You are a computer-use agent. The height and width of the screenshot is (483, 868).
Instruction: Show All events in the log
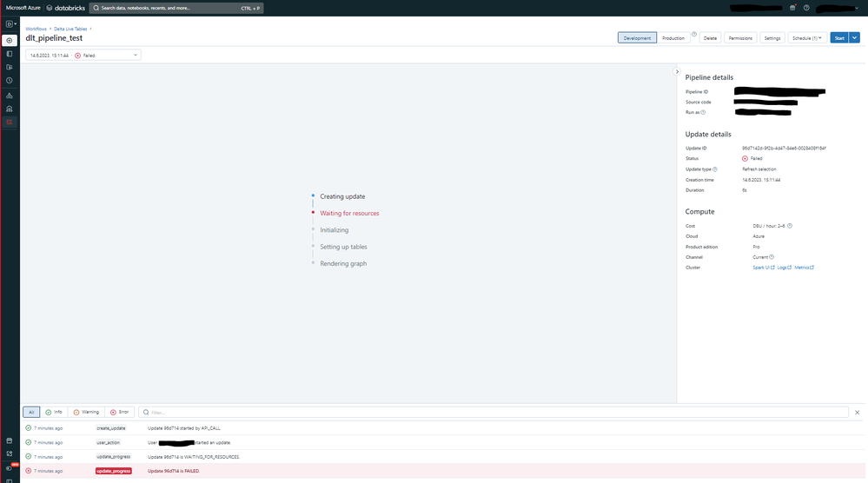pos(31,412)
